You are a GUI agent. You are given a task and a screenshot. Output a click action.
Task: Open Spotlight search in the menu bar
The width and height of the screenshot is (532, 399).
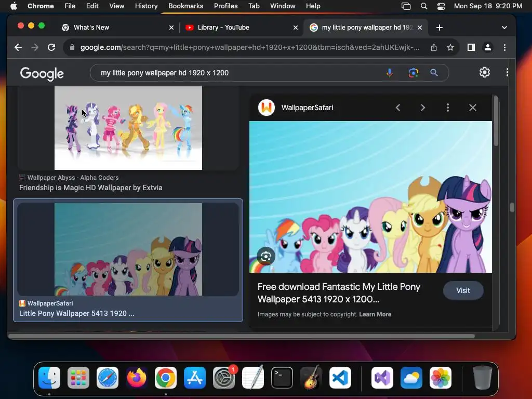click(x=424, y=6)
